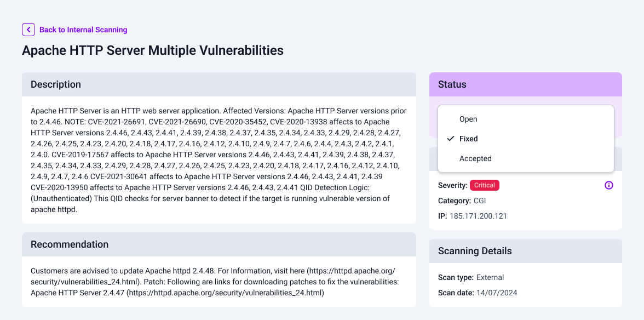Screen dimensions: 644x320
Task: Click the IP address 185.171.200.121
Action: pos(478,216)
